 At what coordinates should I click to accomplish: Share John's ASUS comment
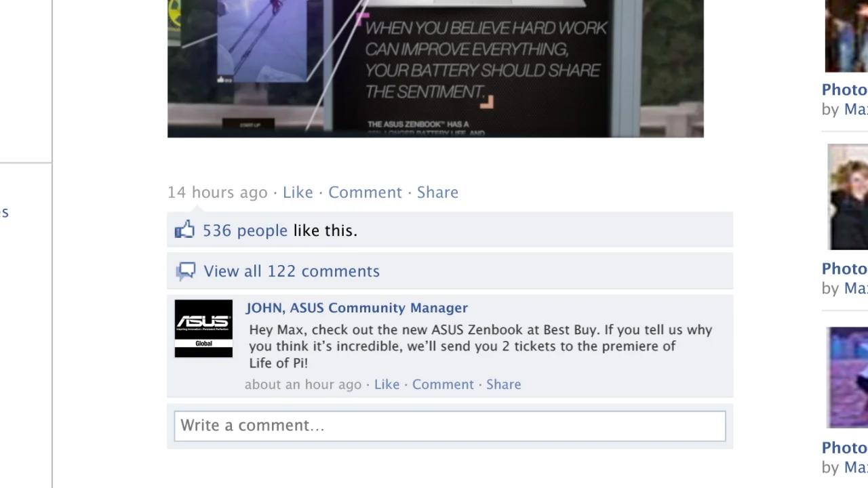[503, 384]
